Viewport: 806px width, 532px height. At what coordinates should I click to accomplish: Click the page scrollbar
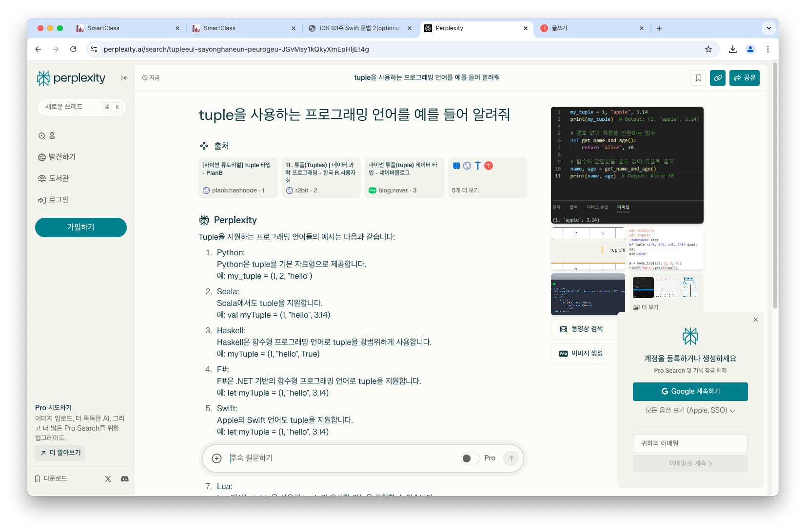pos(775,185)
